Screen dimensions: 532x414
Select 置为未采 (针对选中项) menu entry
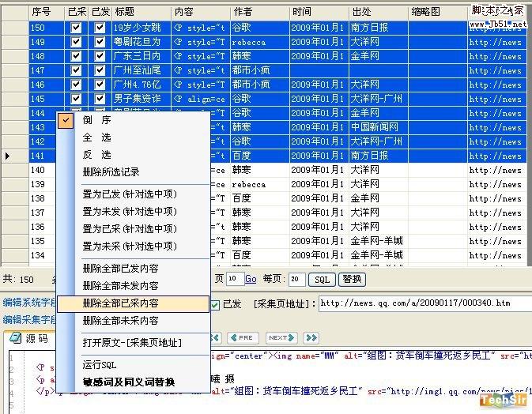(x=133, y=246)
